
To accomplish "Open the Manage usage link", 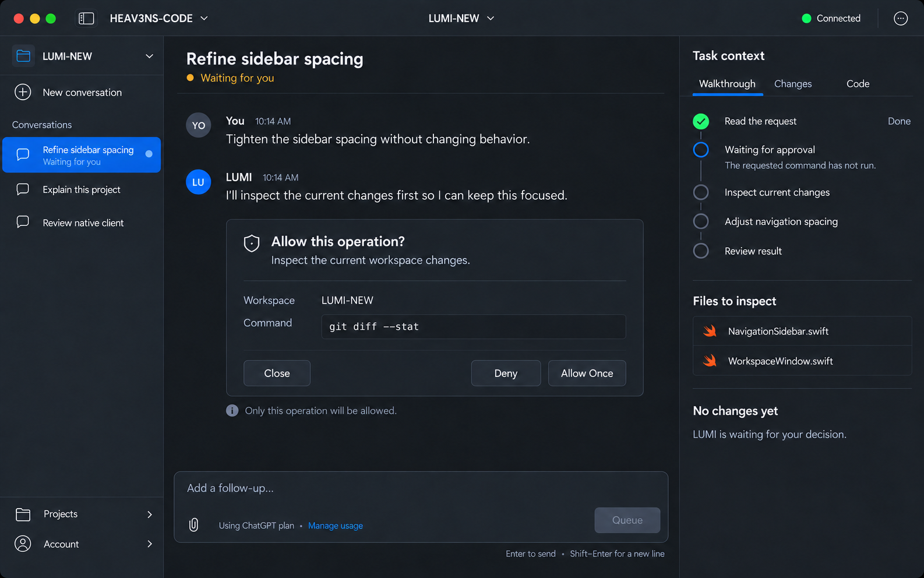I will [x=336, y=526].
